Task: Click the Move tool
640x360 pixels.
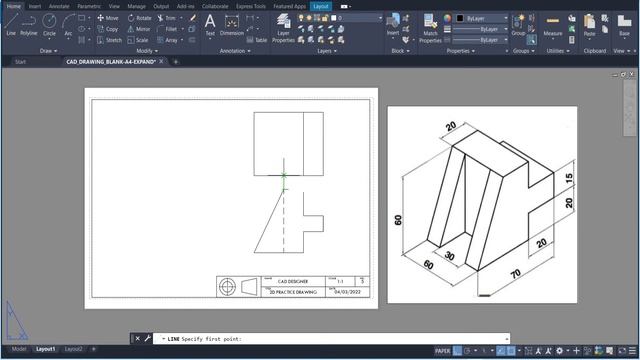Action: [108, 18]
